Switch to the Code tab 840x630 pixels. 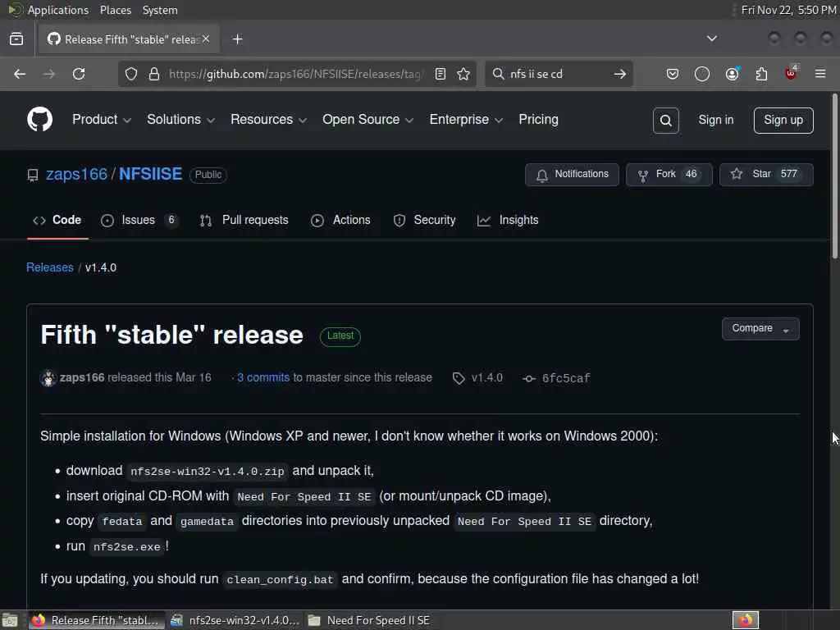point(57,220)
